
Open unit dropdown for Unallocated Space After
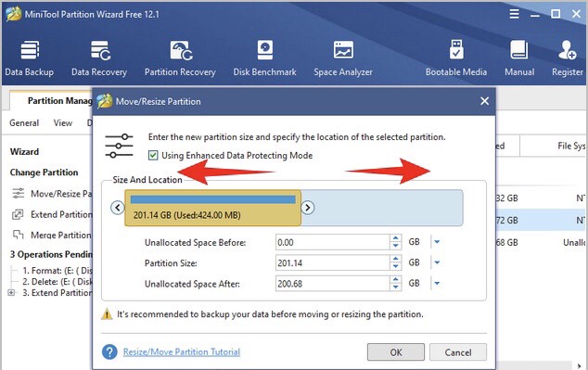(x=437, y=284)
